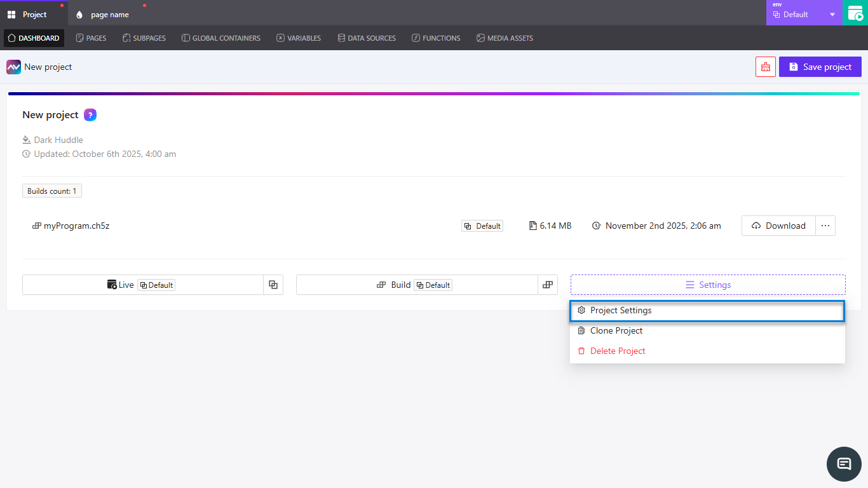Image resolution: width=868 pixels, height=488 pixels.
Task: Click the build icon next to Build
Action: click(x=547, y=285)
